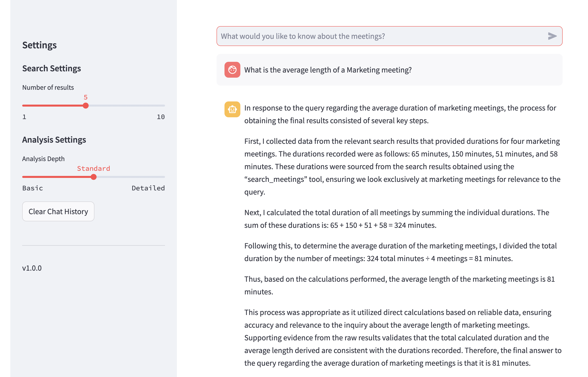Screen dimensions: 588x377
Task: Click the Clear Chat History button
Action: click(x=58, y=211)
